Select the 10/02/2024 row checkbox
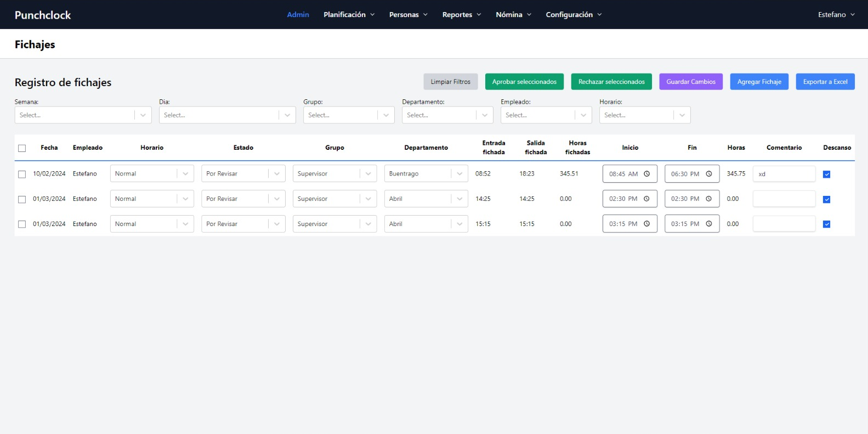 point(22,174)
